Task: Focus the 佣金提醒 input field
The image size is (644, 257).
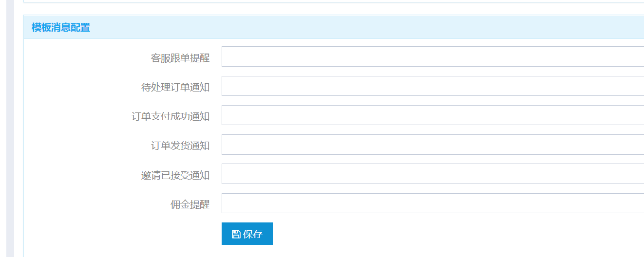Action: (433, 203)
